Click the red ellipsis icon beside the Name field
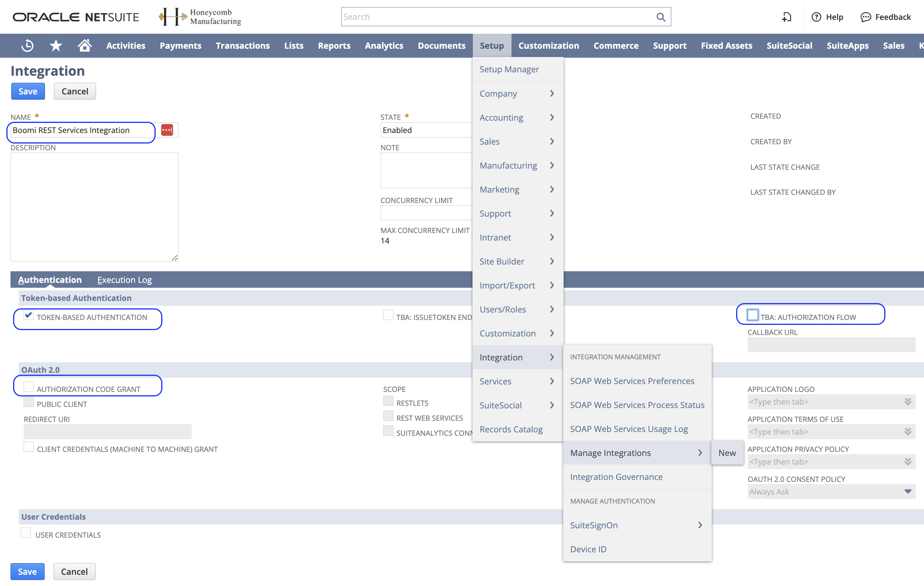The width and height of the screenshot is (924, 586). point(167,130)
